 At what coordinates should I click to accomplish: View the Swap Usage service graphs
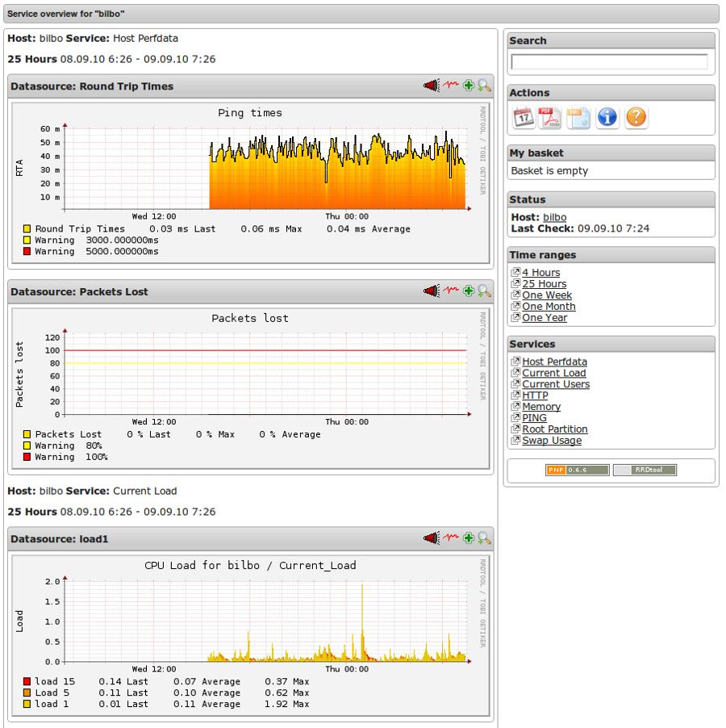(x=551, y=441)
